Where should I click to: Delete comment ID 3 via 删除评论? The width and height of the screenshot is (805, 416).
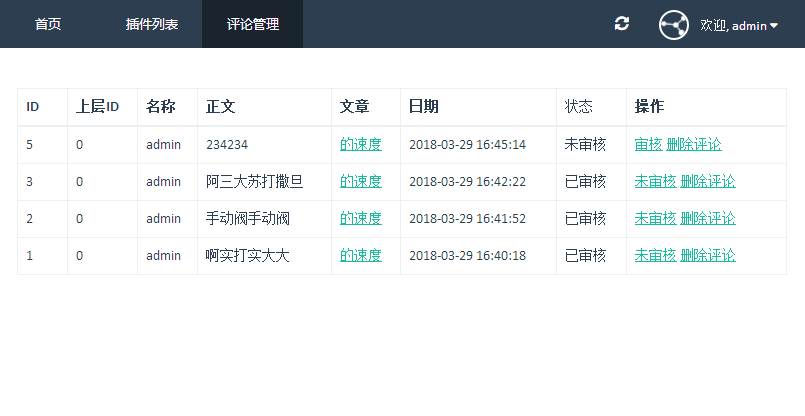708,181
